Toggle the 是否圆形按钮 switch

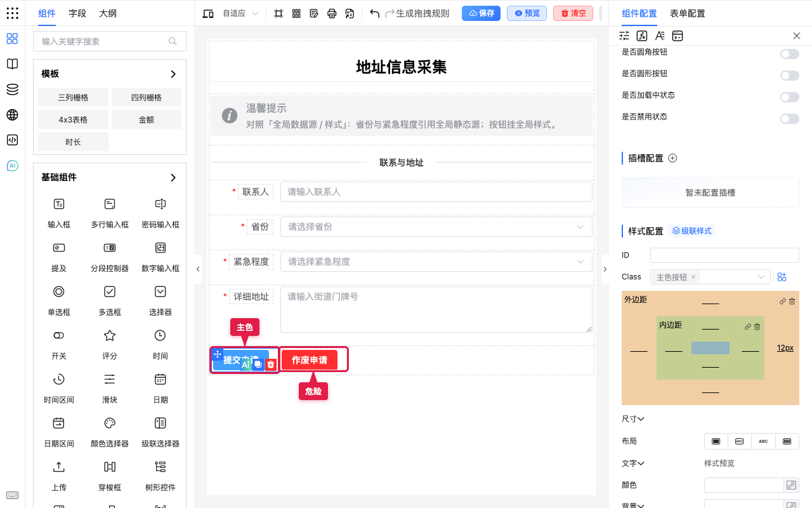pyautogui.click(x=790, y=76)
